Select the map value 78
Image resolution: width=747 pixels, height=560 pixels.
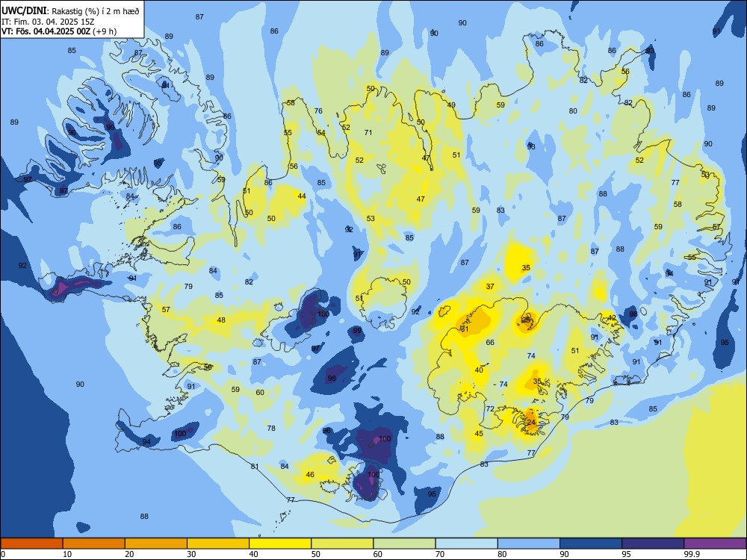[271, 428]
